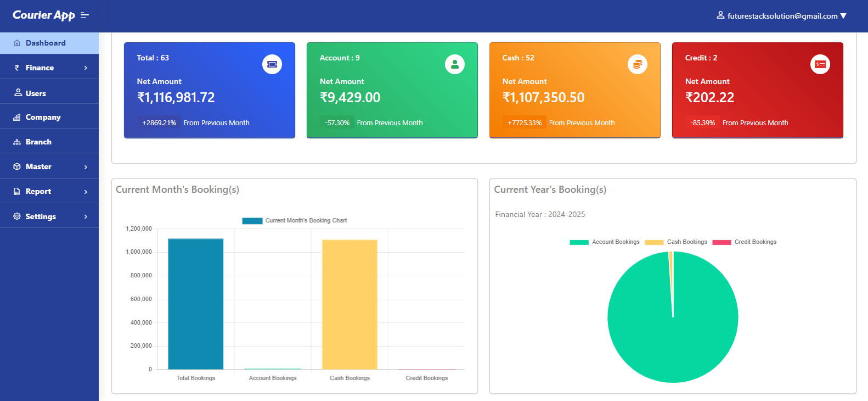The width and height of the screenshot is (868, 401).
Task: Click the Branch hierarchy icon in sidebar
Action: (x=17, y=142)
